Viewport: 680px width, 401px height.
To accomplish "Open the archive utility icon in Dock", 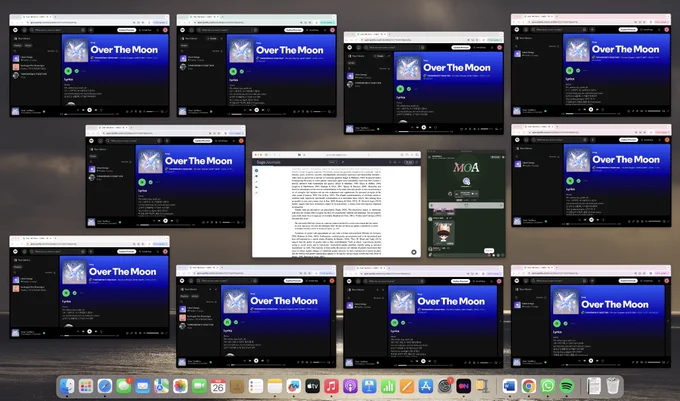I will [x=482, y=386].
